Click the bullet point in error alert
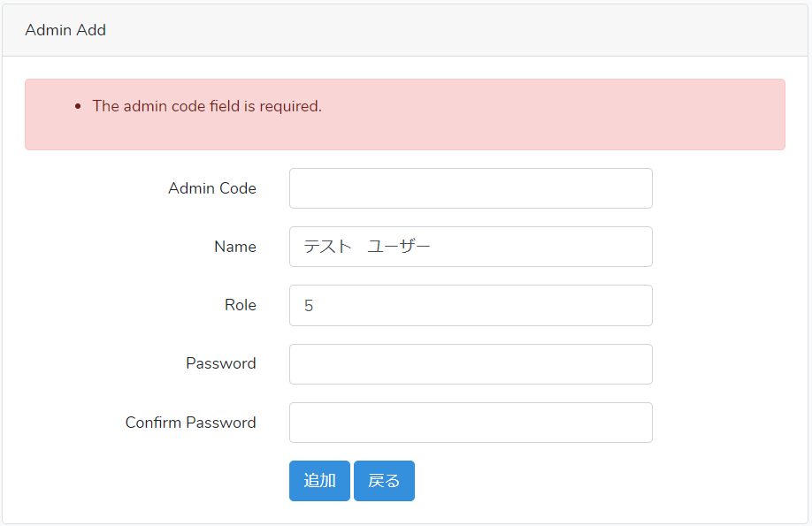 78,107
